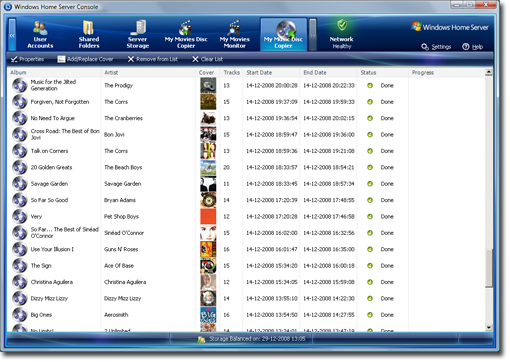Click green status icon for Dizzy Mizz Lizzy row

pyautogui.click(x=370, y=298)
